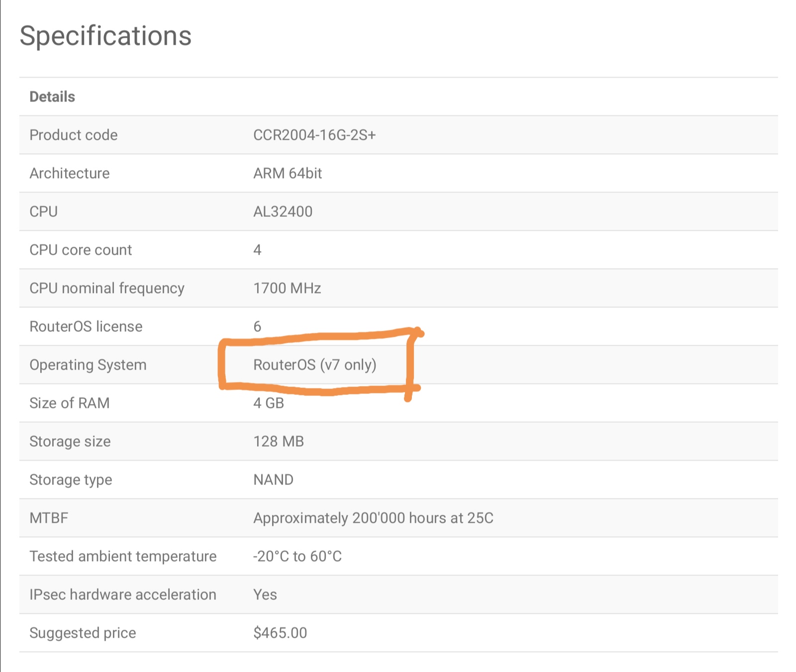The image size is (796, 672).
Task: Select product code value CCR2004-16G-2S+
Action: click(x=314, y=135)
